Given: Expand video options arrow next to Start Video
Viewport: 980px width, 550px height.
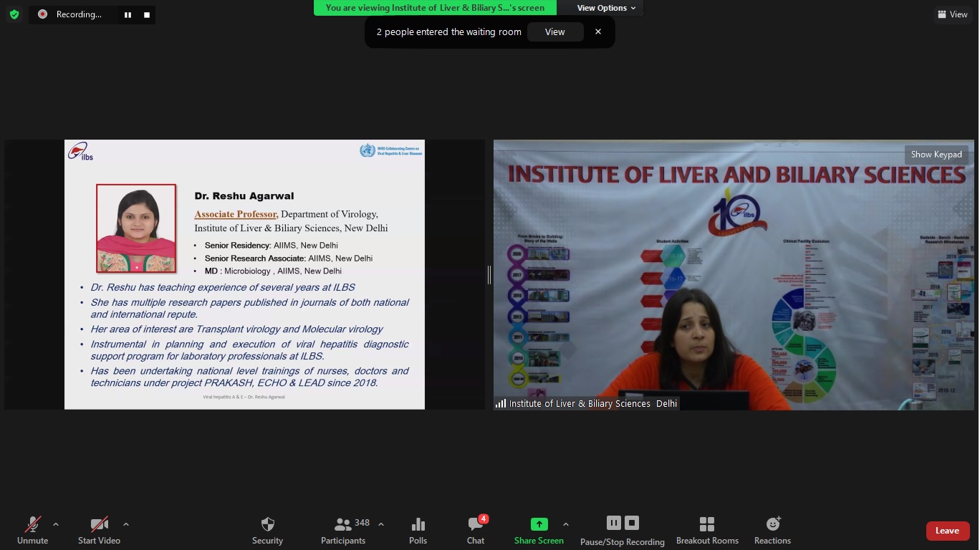Looking at the screenshot, I should coord(126,524).
